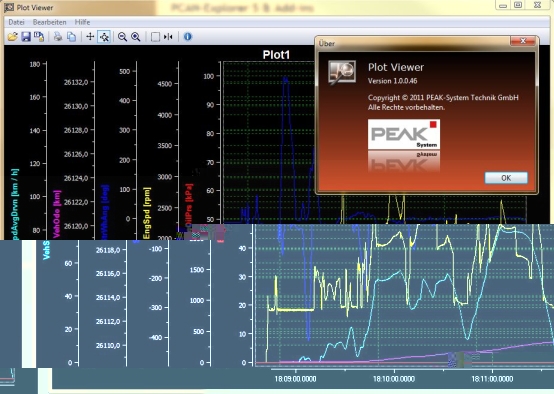Click the 26110,0 odometer axis value

coord(108,346)
